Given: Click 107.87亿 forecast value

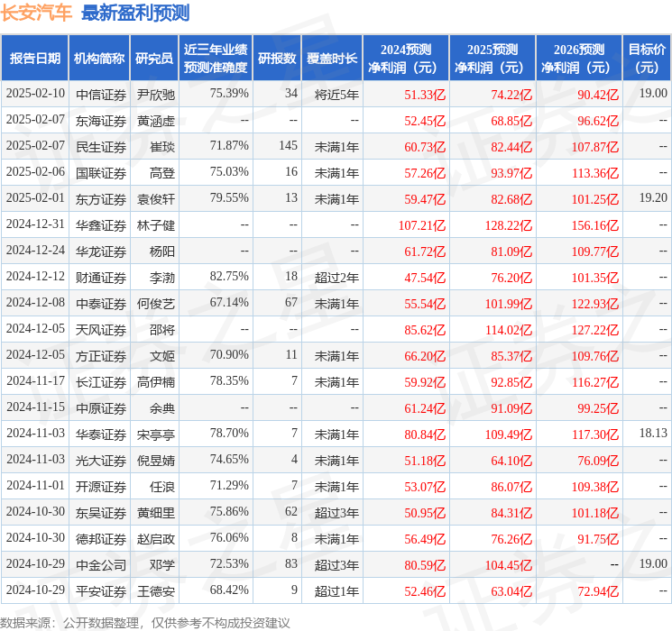Looking at the screenshot, I should [594, 147].
